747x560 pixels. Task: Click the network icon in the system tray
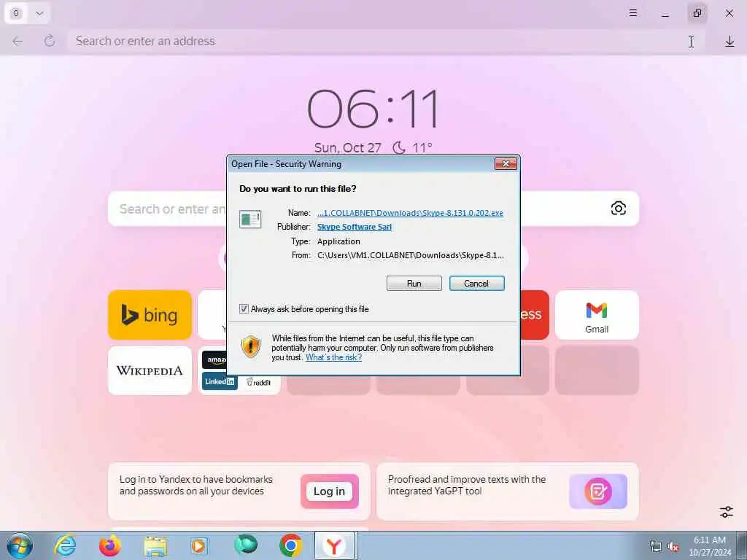click(656, 546)
